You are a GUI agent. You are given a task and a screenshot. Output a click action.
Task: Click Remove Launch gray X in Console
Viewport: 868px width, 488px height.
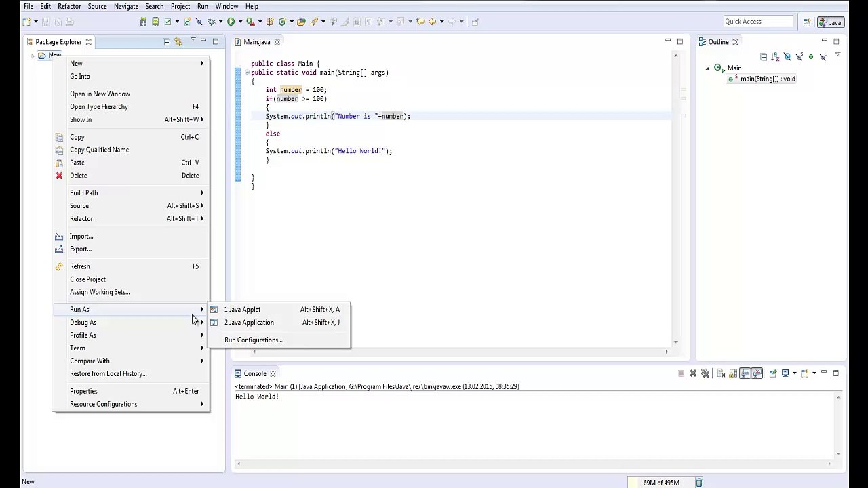coord(693,373)
